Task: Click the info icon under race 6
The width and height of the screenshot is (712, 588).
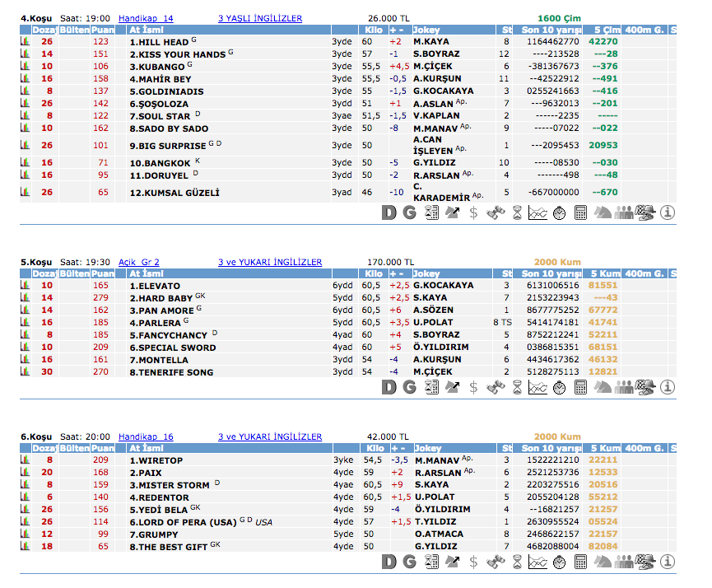Action: [x=668, y=560]
